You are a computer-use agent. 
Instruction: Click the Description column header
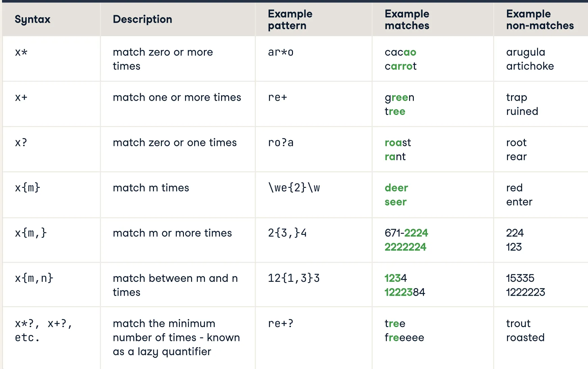click(x=142, y=20)
